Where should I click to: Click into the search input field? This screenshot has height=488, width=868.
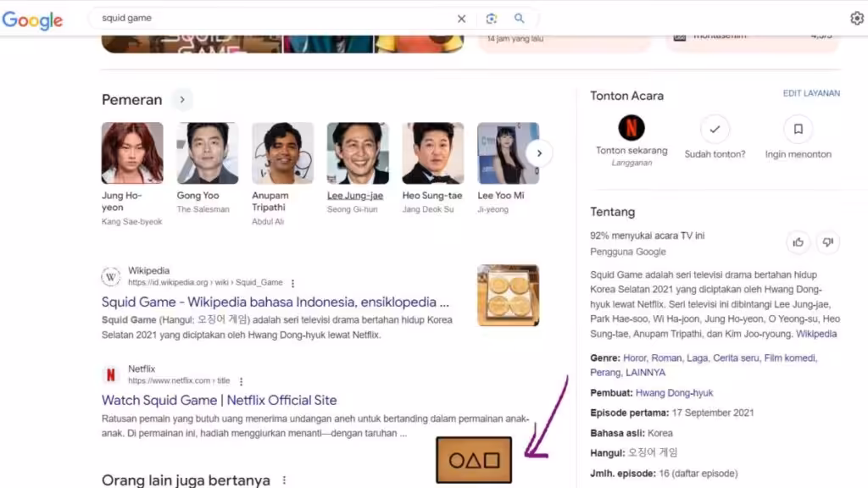(x=271, y=19)
